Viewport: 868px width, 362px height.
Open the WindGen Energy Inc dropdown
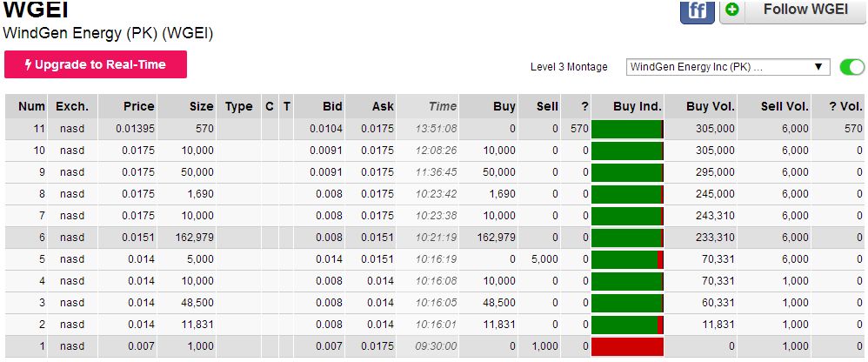pos(728,67)
